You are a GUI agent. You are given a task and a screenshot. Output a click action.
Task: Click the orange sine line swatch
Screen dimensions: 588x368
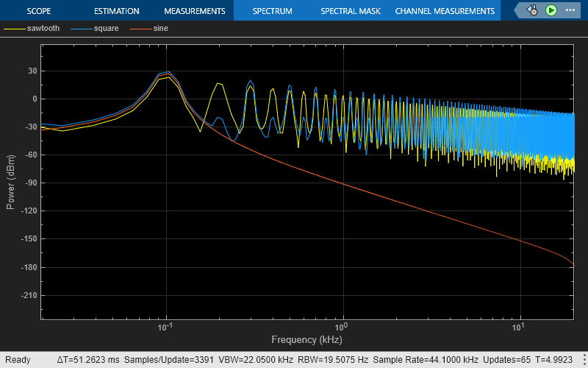(140, 29)
